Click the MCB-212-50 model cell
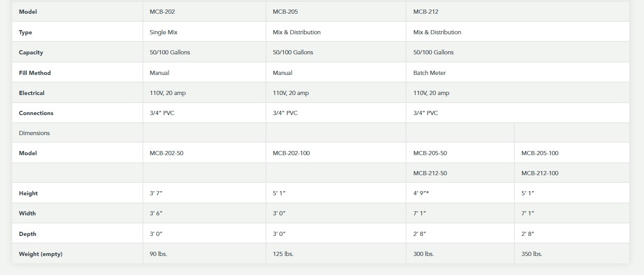The width and height of the screenshot is (644, 275). pos(430,173)
